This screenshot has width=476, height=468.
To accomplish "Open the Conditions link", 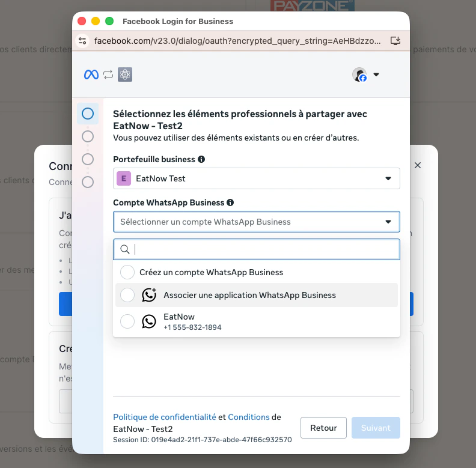I will pyautogui.click(x=249, y=417).
